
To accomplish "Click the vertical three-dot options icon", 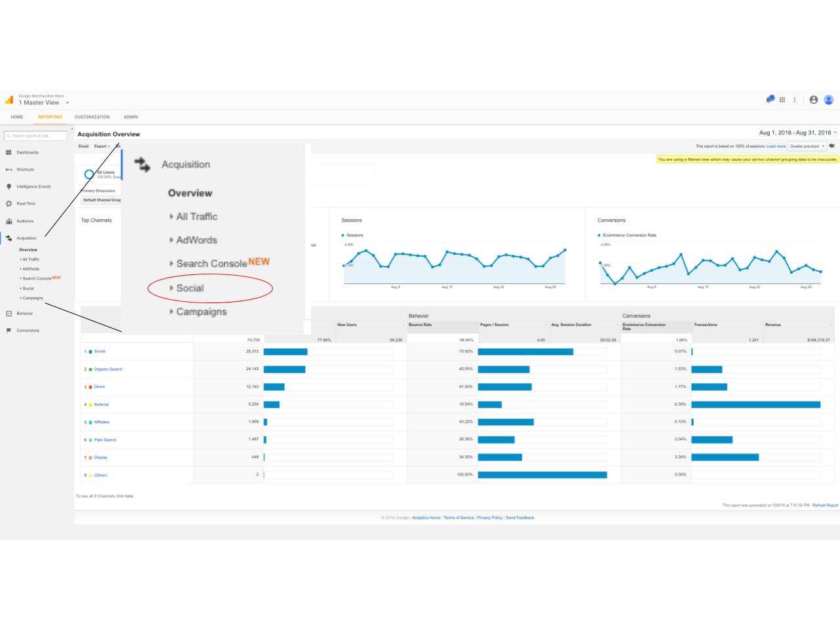I will coord(795,100).
